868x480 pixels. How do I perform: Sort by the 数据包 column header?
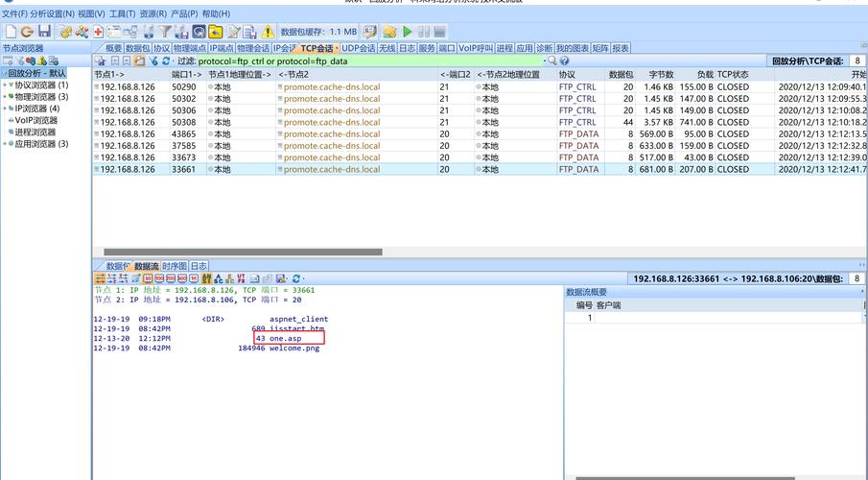[x=620, y=74]
